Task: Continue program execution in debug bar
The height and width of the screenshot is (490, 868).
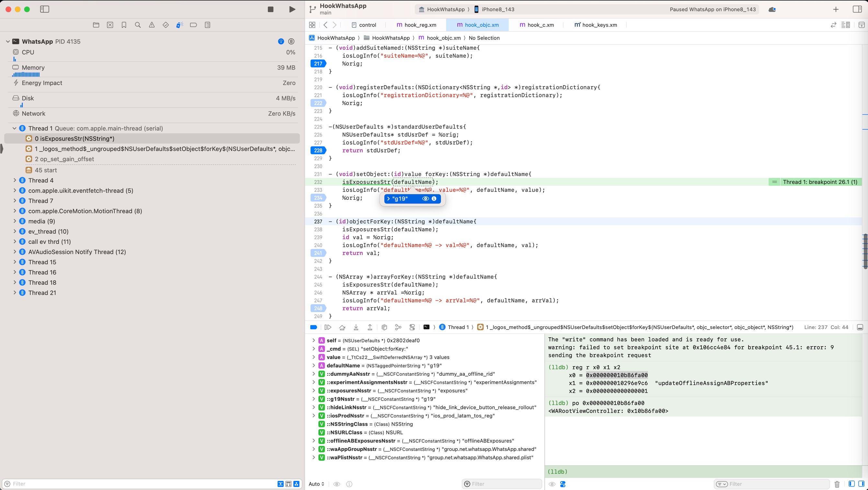Action: pyautogui.click(x=328, y=327)
